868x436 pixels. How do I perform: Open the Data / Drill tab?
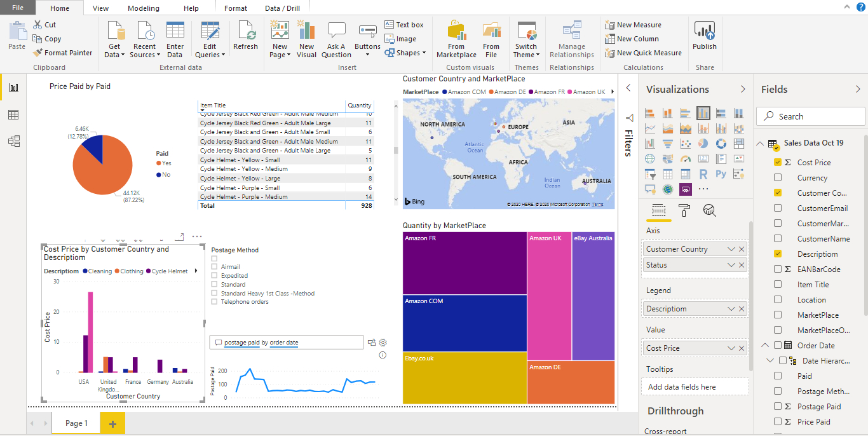[282, 8]
